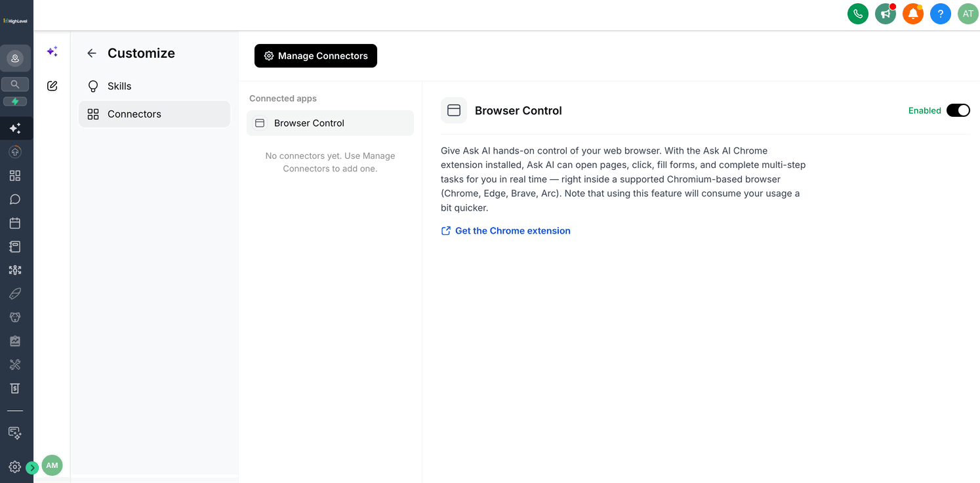Screen dimensions: 980x483
Task: Open the reporting chart icon
Action: click(x=15, y=341)
